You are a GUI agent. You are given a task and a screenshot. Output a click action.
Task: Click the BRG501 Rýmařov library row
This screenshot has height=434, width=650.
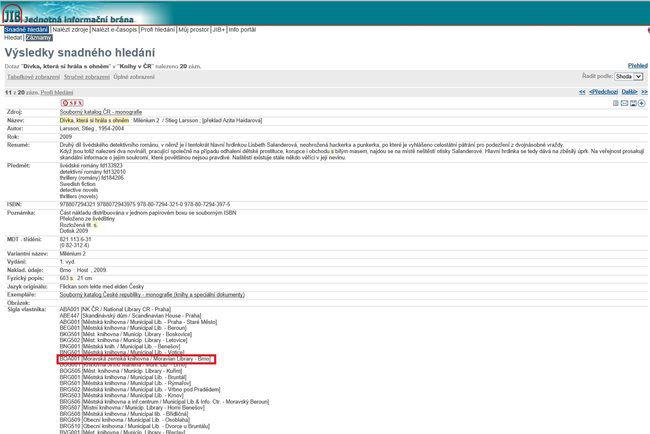coord(125,383)
